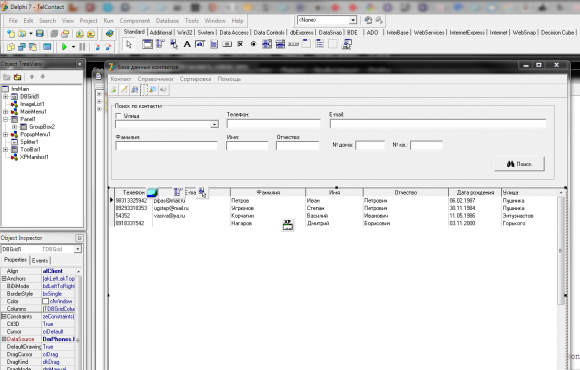
Task: Click the Поиск search button
Action: pyautogui.click(x=519, y=164)
